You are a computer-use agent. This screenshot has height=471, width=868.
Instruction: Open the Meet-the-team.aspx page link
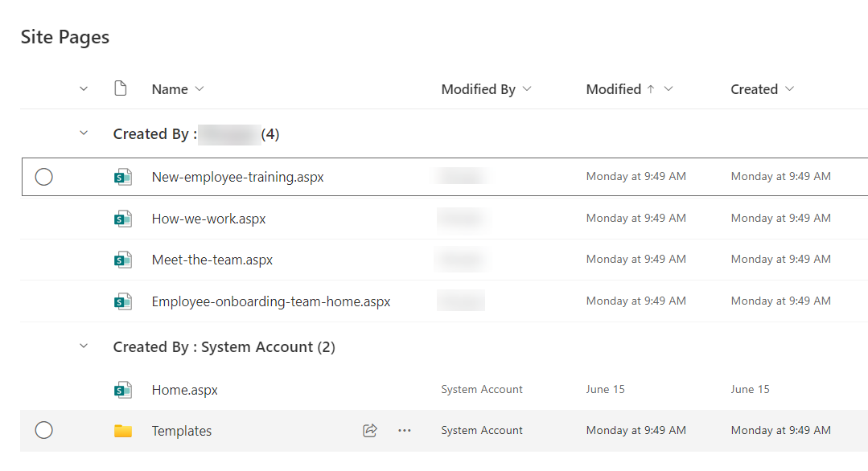[212, 259]
